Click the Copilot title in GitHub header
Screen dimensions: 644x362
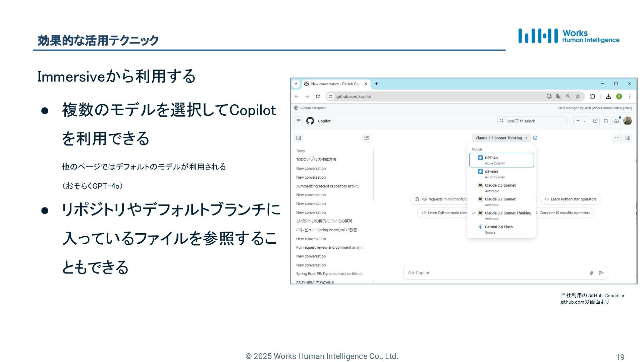pyautogui.click(x=324, y=121)
